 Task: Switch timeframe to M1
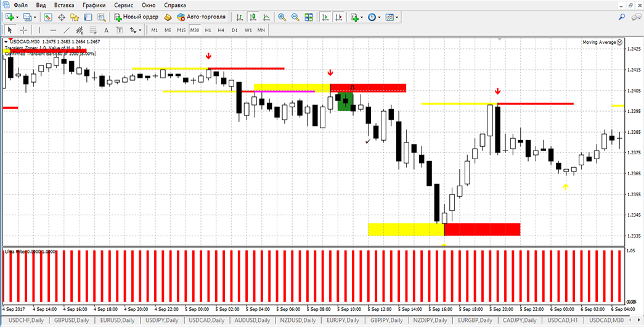click(155, 30)
